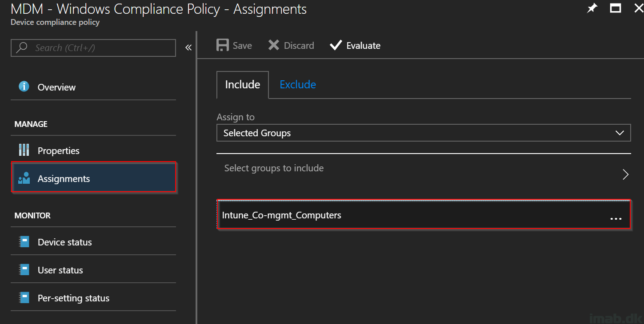Switch to the Exclude tab

pos(298,84)
